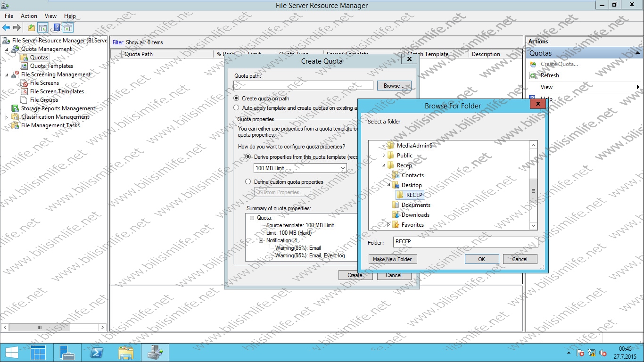Open the View submenu in Actions pane
Viewport: 644px width, 362px height.
tap(585, 87)
